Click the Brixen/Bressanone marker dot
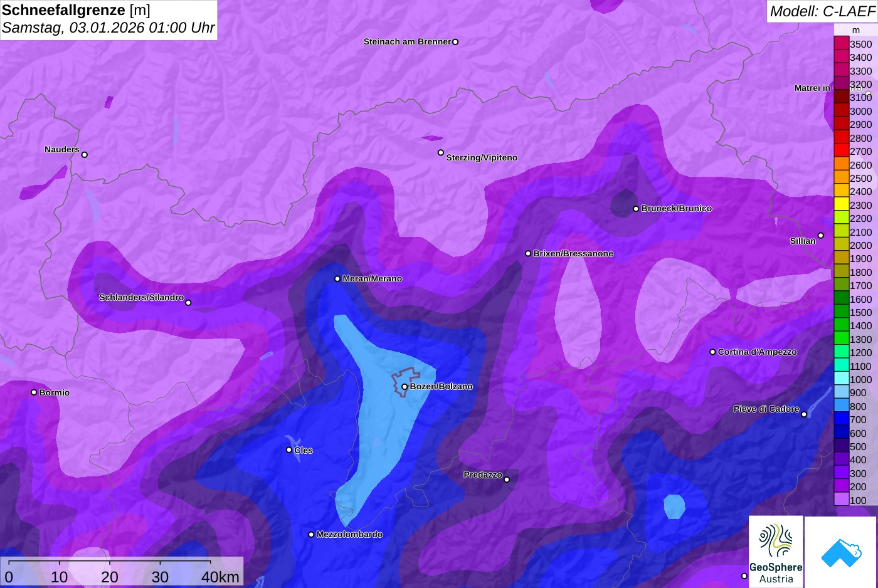This screenshot has height=588, width=878. (528, 254)
